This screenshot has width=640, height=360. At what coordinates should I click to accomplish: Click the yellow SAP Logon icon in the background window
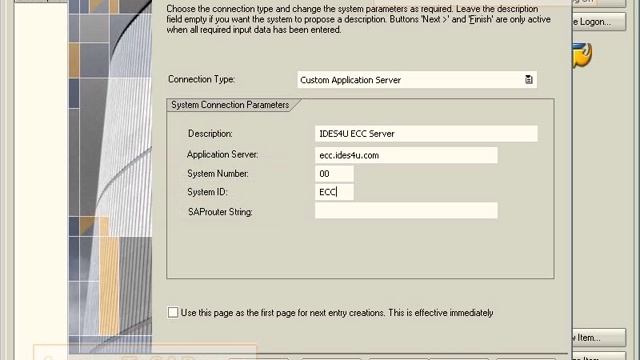pos(582,55)
